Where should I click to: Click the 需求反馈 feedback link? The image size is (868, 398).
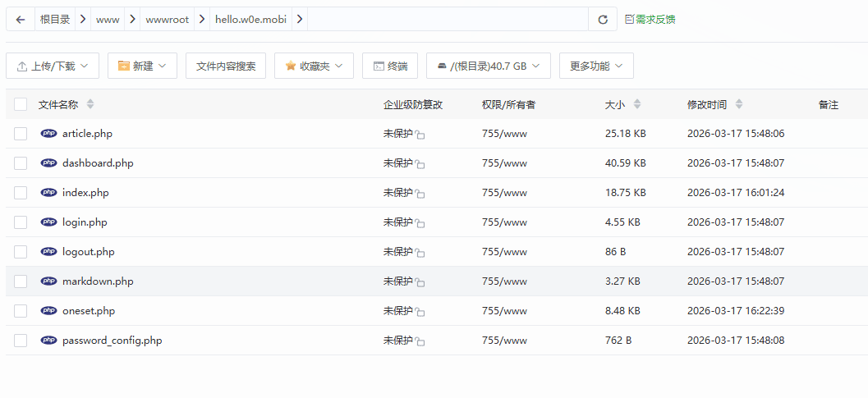tap(650, 20)
